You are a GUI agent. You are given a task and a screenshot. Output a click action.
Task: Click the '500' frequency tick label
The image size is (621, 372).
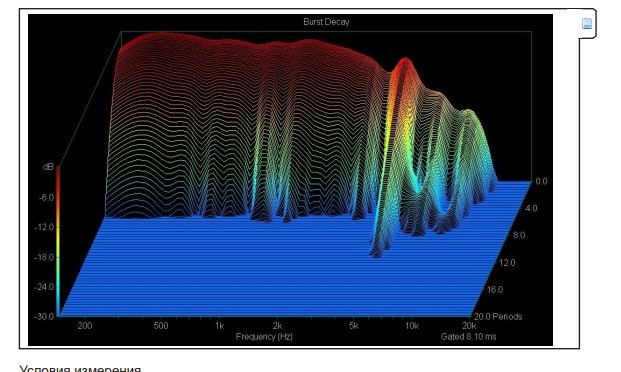[x=161, y=326]
